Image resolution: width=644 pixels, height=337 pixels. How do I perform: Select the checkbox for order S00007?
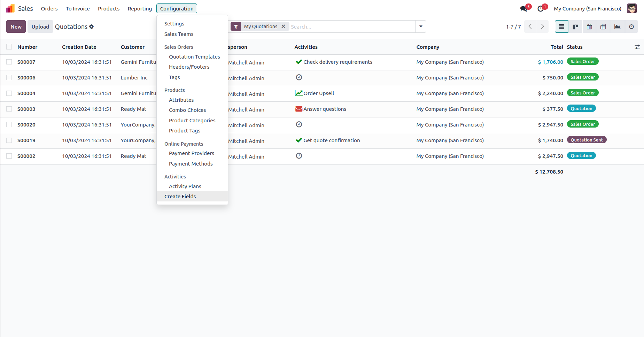(9, 62)
